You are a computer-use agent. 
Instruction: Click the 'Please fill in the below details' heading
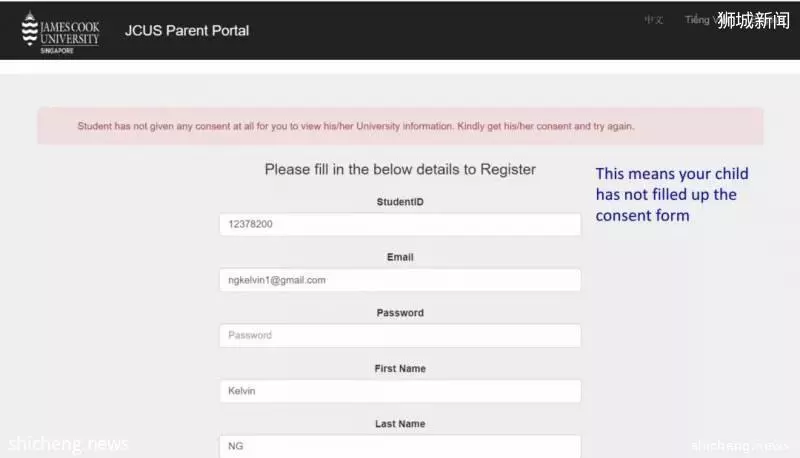pos(400,170)
